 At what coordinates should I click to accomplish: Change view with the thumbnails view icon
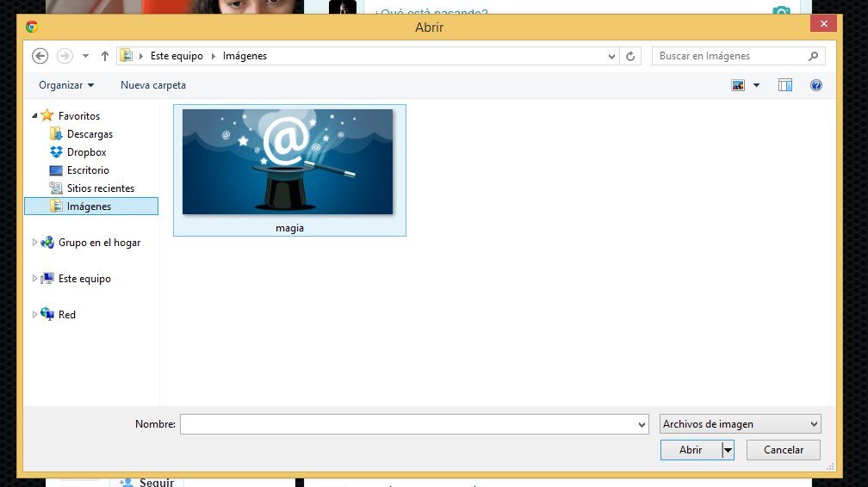click(x=738, y=85)
